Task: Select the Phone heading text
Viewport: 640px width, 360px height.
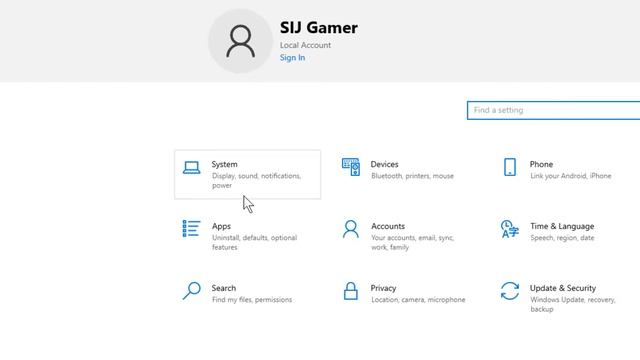Action: pyautogui.click(x=541, y=164)
